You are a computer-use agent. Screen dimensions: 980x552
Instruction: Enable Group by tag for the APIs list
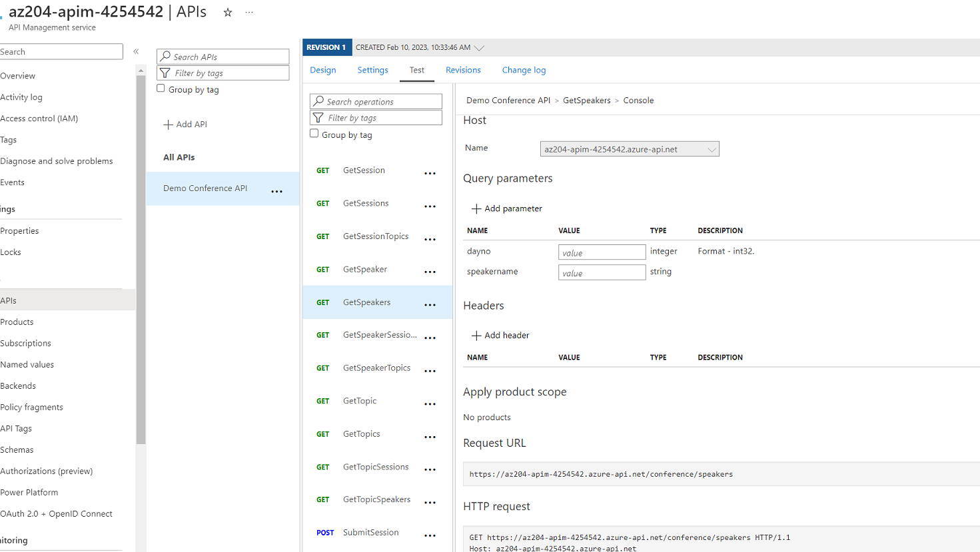tap(161, 89)
